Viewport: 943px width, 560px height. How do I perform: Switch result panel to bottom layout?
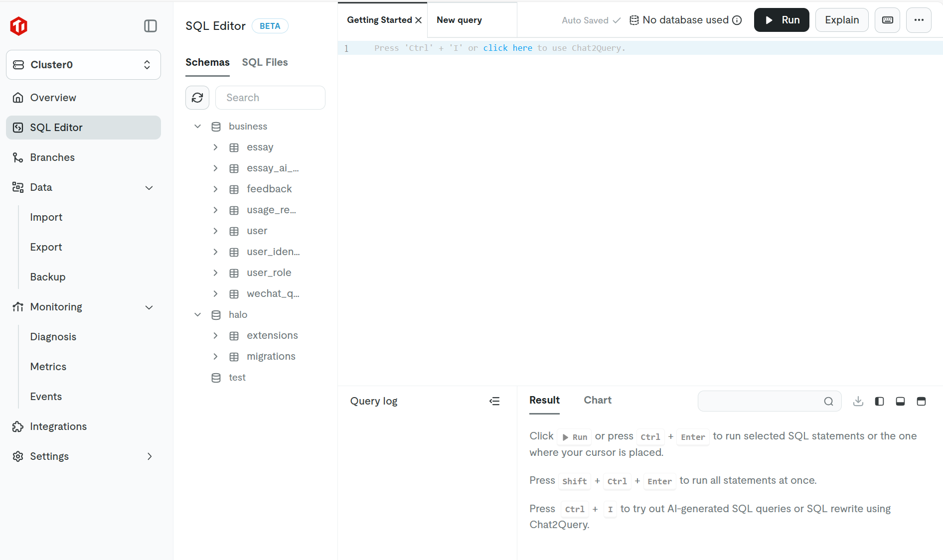[900, 401]
